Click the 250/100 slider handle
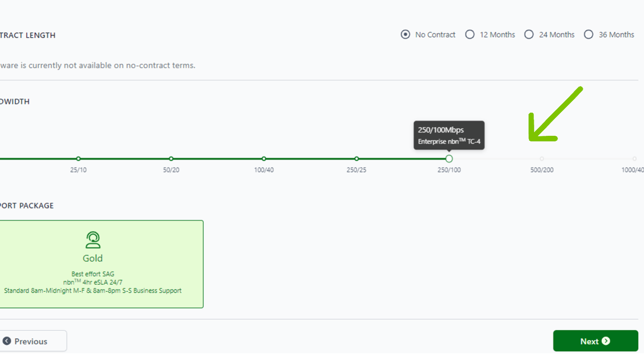 [x=449, y=159]
